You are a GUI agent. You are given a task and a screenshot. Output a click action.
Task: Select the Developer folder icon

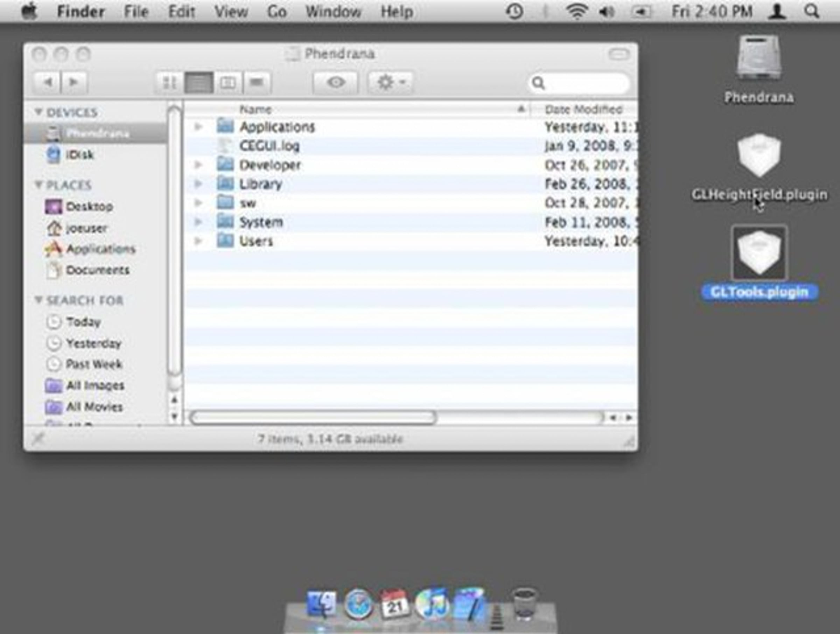coord(225,164)
